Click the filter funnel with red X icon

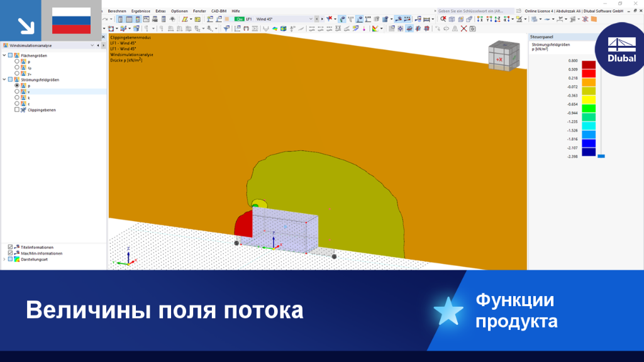tap(330, 19)
